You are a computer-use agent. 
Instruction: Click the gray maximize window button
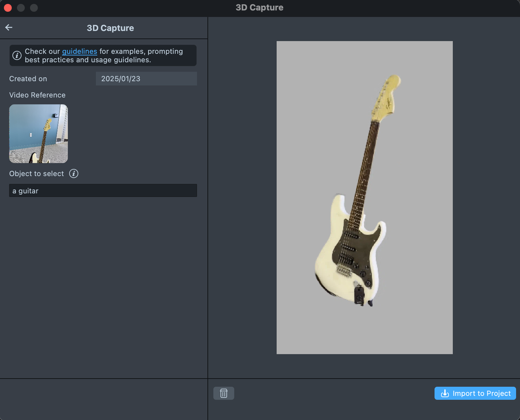(x=34, y=8)
